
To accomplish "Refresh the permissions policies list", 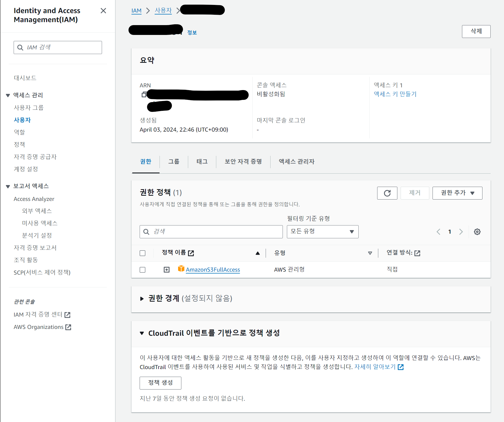I will (387, 193).
